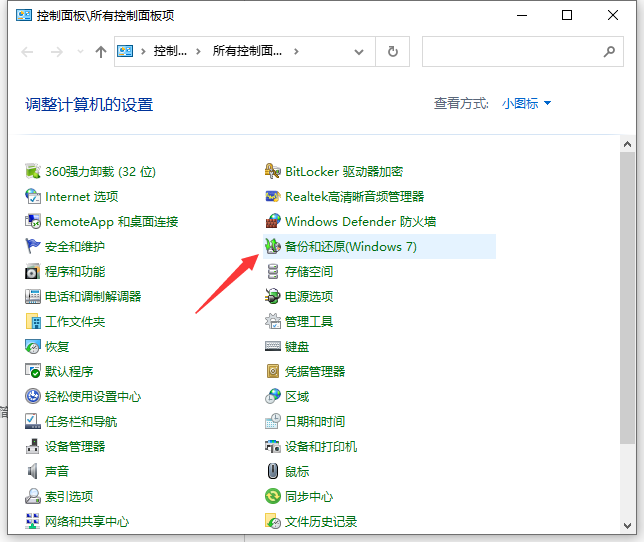
Task: Click the search control panel box
Action: [522, 52]
